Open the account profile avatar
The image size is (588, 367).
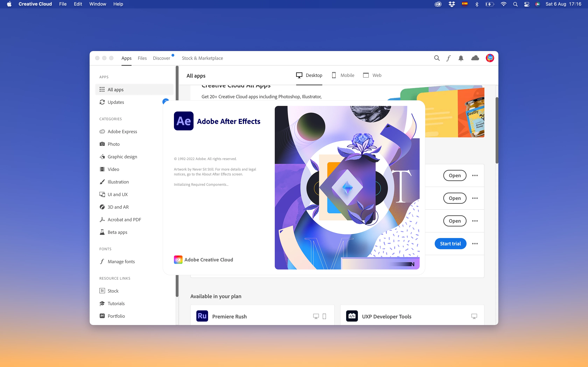[x=490, y=58]
